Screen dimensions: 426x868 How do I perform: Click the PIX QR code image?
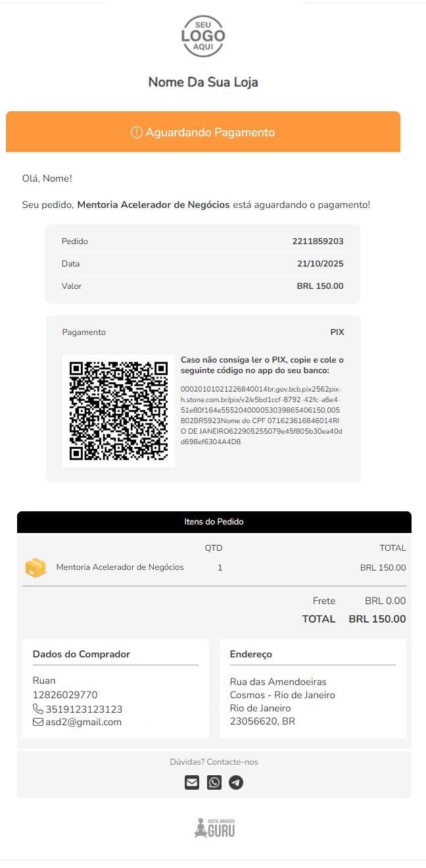pos(118,411)
